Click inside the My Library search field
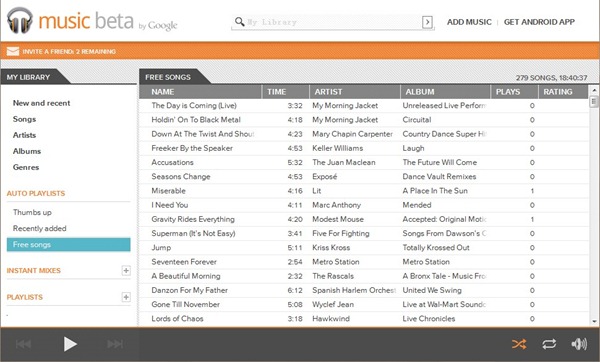The image size is (600, 362). coord(333,22)
